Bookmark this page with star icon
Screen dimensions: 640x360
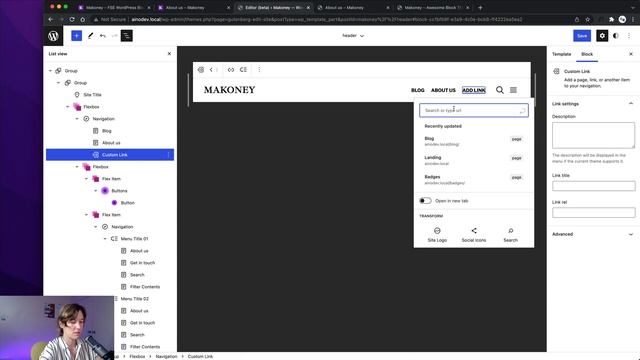tap(588, 19)
